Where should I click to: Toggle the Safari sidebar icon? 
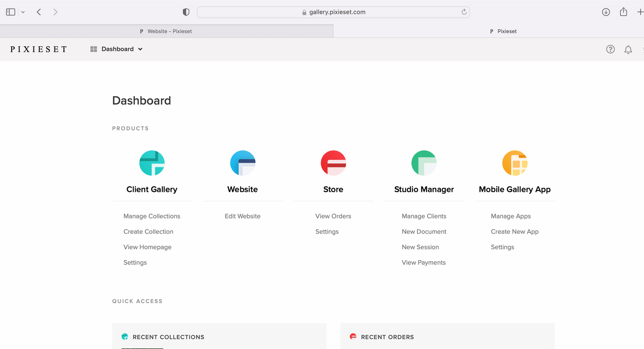(x=11, y=12)
